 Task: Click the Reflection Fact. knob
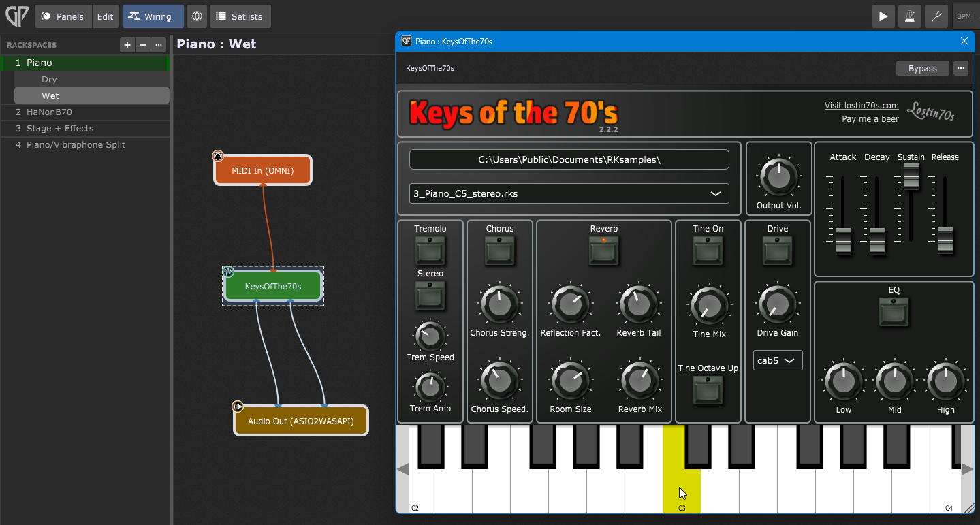click(x=571, y=304)
